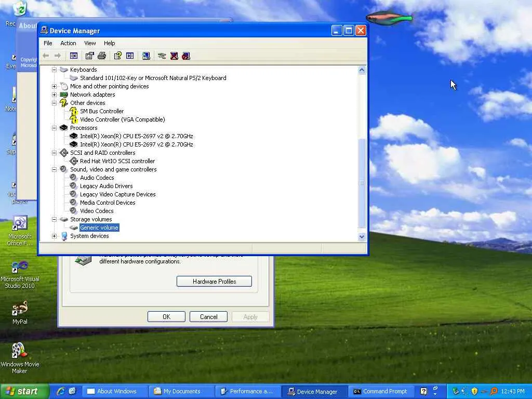Click the system tray clock showing 12:43 PM

click(513, 391)
